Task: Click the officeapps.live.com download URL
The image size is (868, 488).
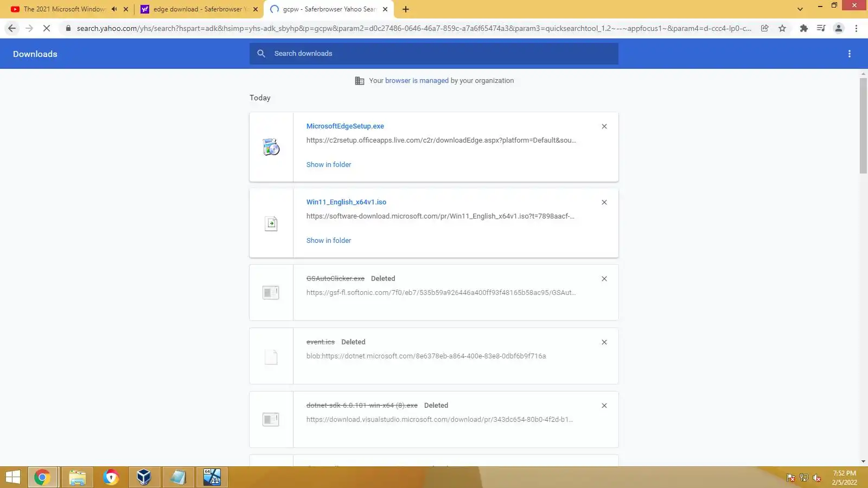Action: pyautogui.click(x=441, y=140)
